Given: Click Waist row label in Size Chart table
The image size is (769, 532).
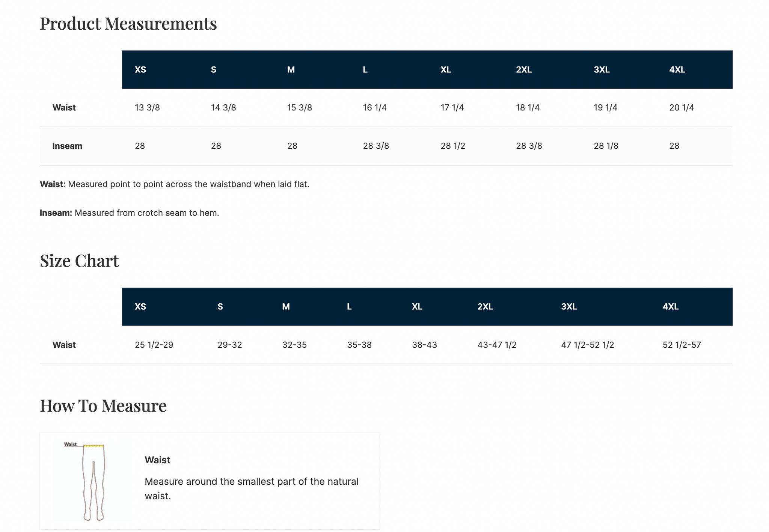Looking at the screenshot, I should tap(64, 345).
